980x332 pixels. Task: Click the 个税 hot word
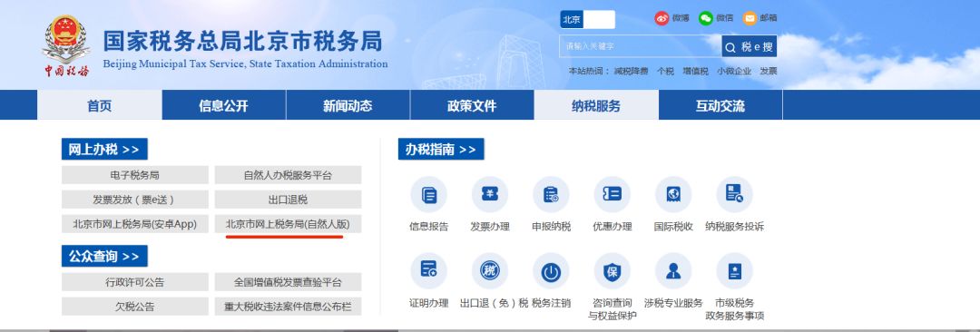pyautogui.click(x=666, y=72)
